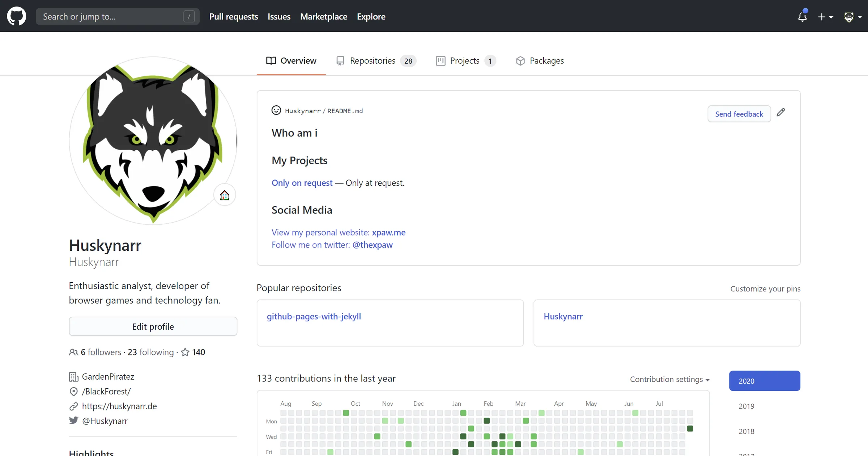Click the 23 following link

click(151, 352)
